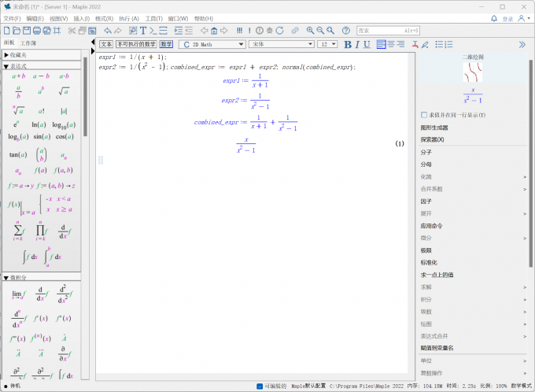535x392 pixels.
Task: Click the zoom in magnifier icon
Action: coord(310,31)
